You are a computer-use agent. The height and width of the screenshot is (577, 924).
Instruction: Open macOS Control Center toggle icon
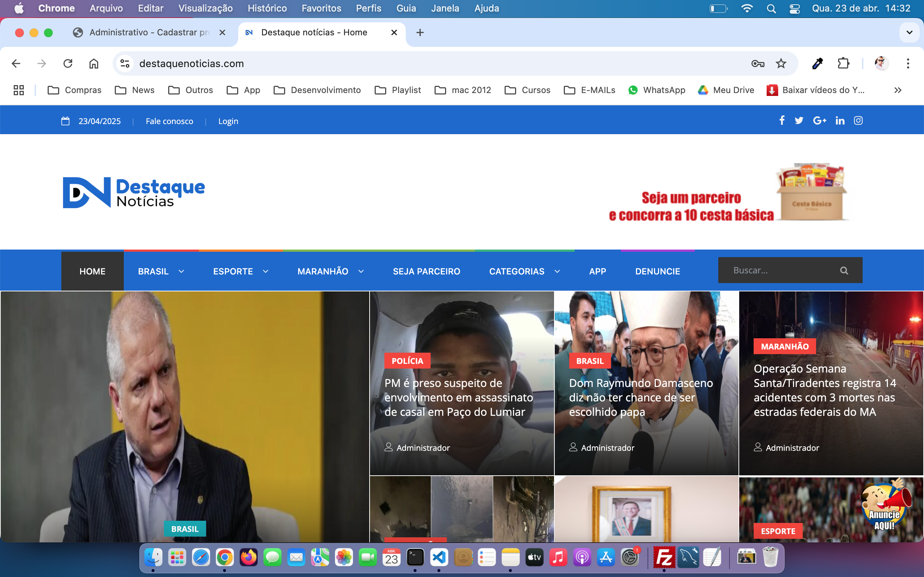pyautogui.click(x=794, y=8)
